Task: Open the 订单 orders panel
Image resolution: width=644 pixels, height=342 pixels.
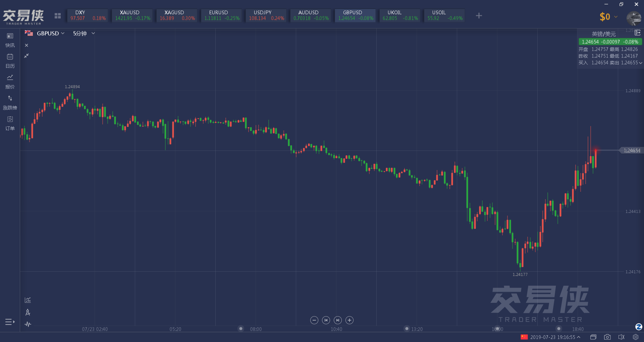Action: coord(10,123)
